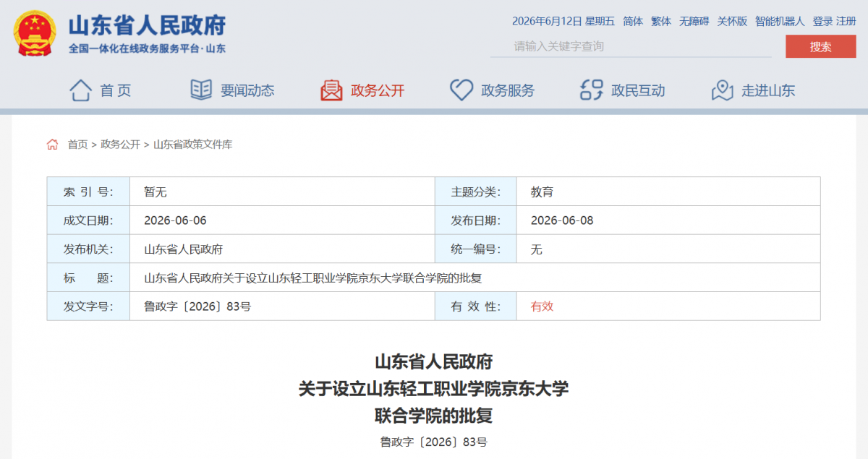The image size is (868, 459).
Task: Switch to 简体 simplified Chinese
Action: (x=633, y=22)
